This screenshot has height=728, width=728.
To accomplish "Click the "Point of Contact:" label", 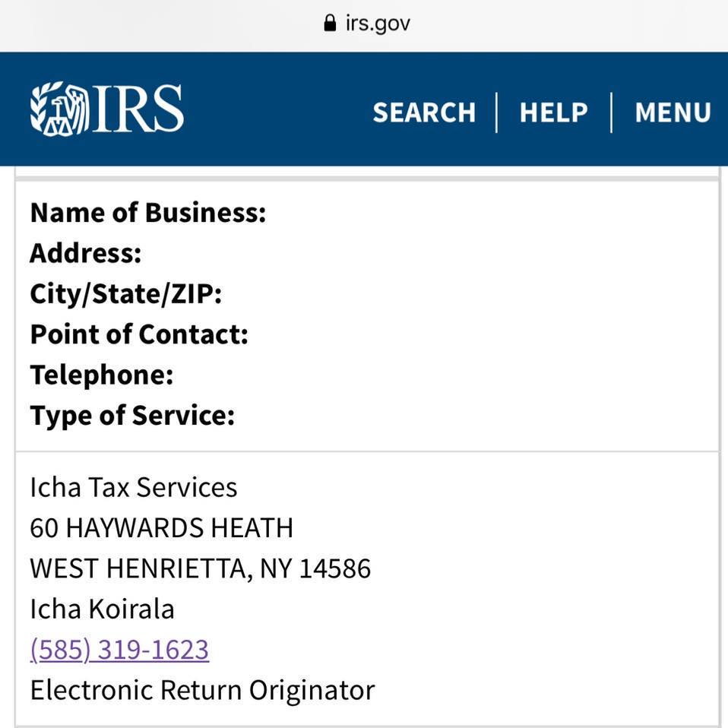I will click(x=139, y=334).
